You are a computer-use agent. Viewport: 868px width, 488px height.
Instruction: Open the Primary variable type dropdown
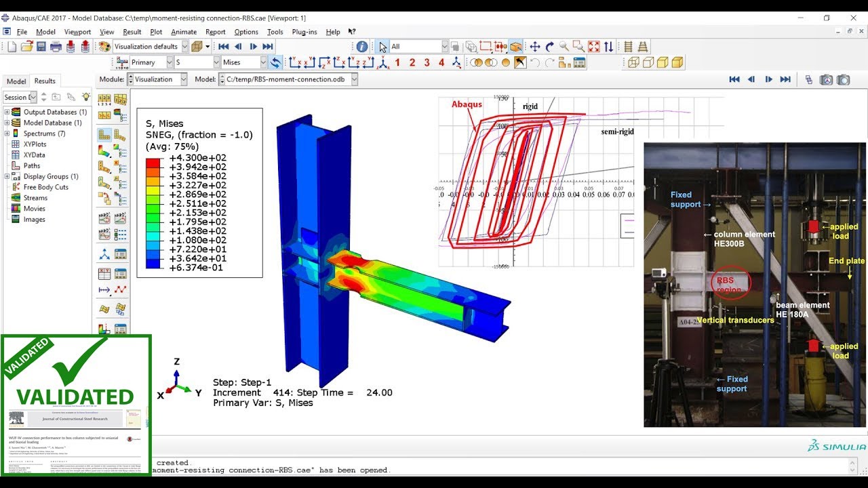click(x=151, y=62)
